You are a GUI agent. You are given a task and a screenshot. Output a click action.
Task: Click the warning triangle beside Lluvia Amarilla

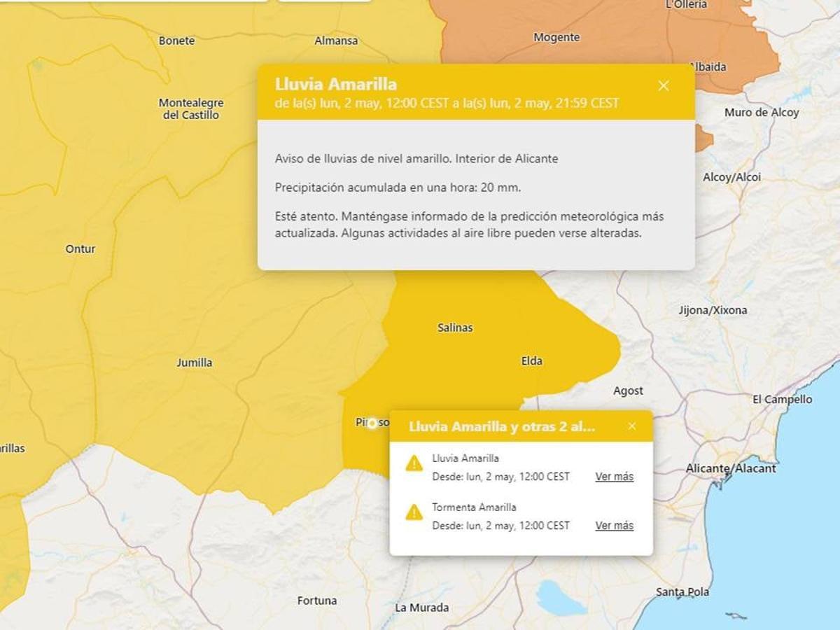[414, 463]
